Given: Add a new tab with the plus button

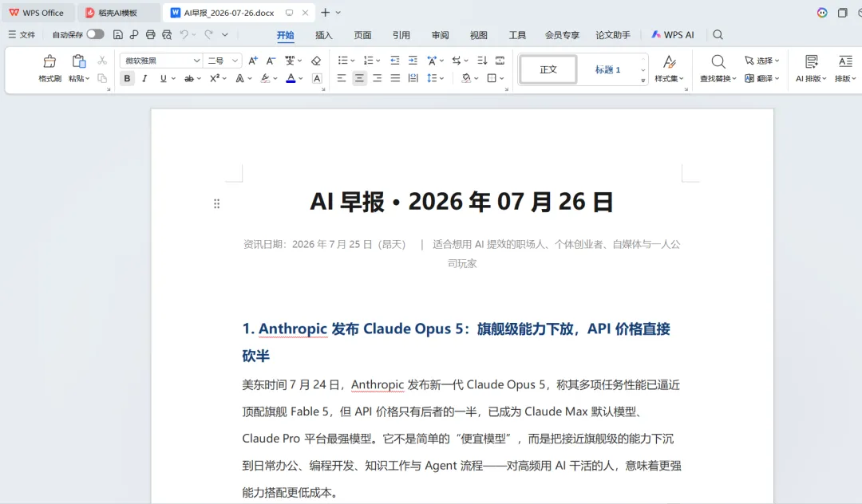Looking at the screenshot, I should coord(326,12).
